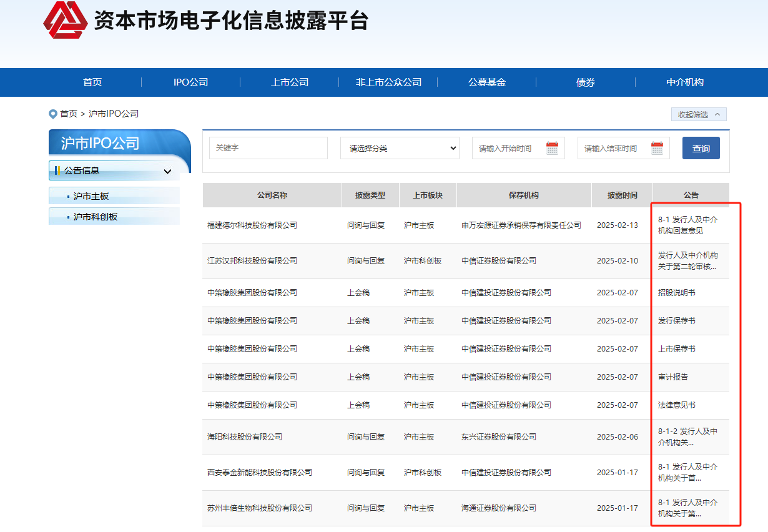The width and height of the screenshot is (768, 532).
Task: Click the 2025-02-06 disclosure date cell
Action: click(618, 437)
